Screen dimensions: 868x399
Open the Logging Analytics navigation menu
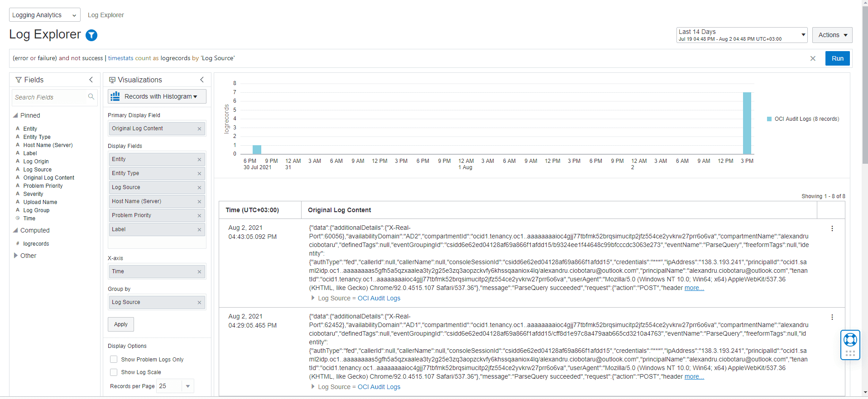click(44, 15)
